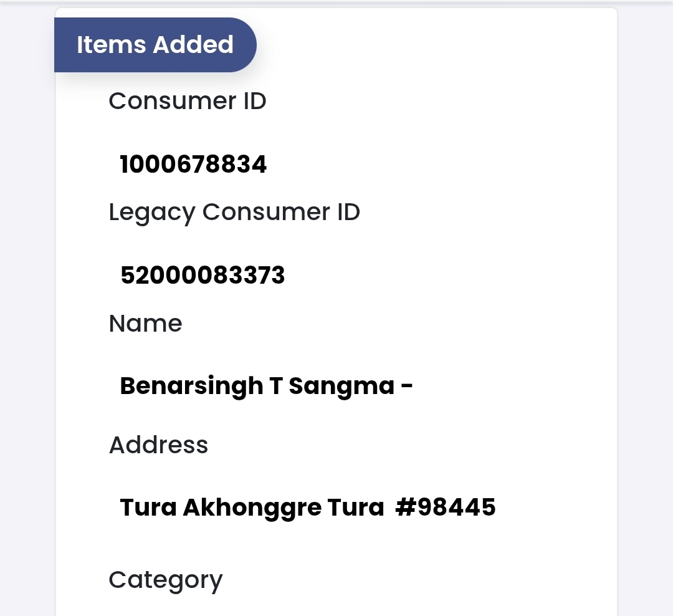Viewport: 673px width, 616px height.
Task: Click the gray margin left of the card
Action: pyautogui.click(x=27, y=312)
